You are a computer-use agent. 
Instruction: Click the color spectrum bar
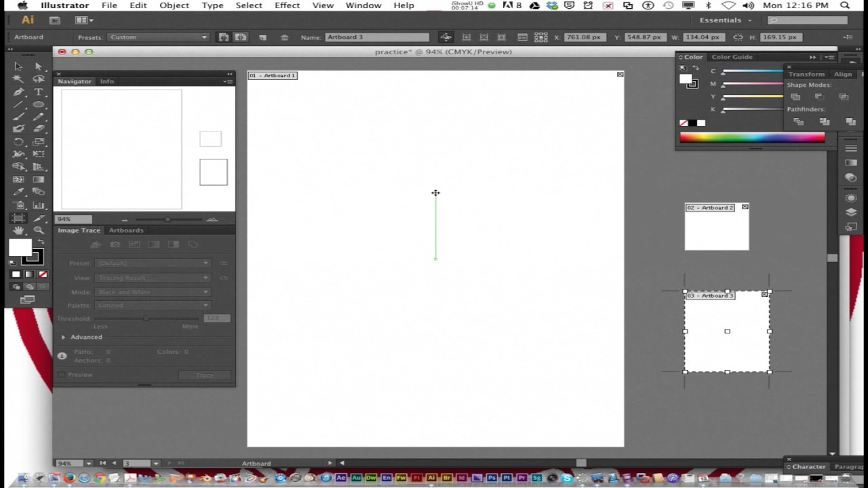point(752,138)
